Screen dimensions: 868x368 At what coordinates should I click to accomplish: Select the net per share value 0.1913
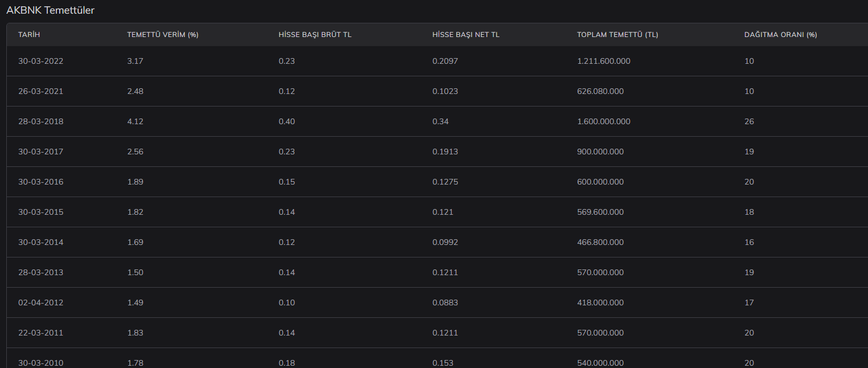click(x=445, y=152)
